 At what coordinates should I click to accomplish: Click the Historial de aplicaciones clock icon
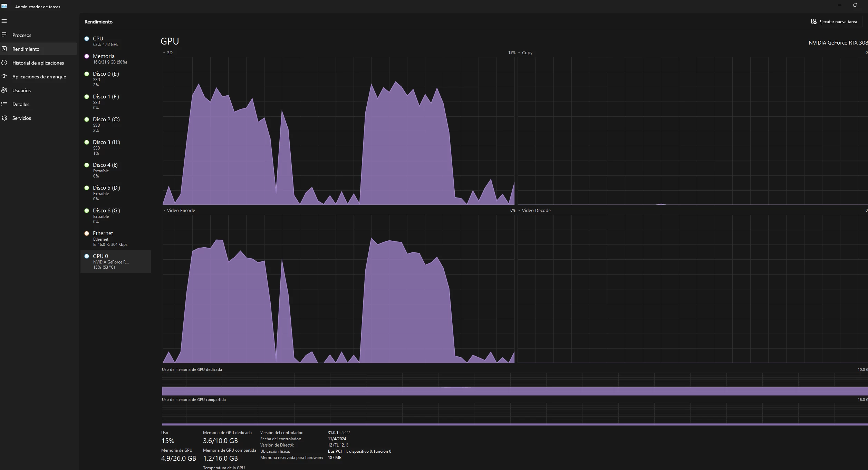coord(4,63)
